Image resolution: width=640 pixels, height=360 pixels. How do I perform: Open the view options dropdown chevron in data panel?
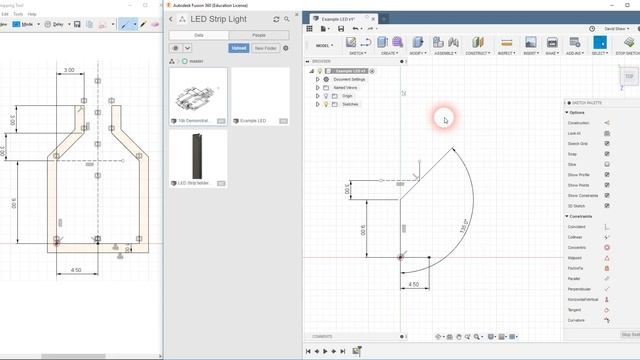click(187, 48)
